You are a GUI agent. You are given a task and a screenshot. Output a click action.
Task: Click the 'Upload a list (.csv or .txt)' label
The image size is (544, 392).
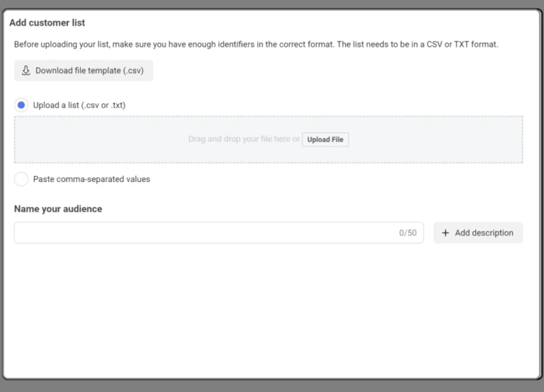tap(79, 105)
